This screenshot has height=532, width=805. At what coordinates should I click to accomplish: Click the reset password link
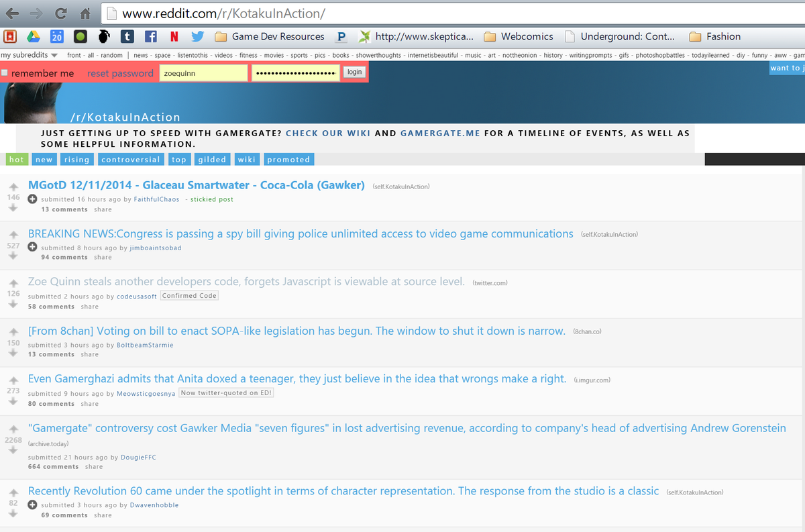point(120,73)
